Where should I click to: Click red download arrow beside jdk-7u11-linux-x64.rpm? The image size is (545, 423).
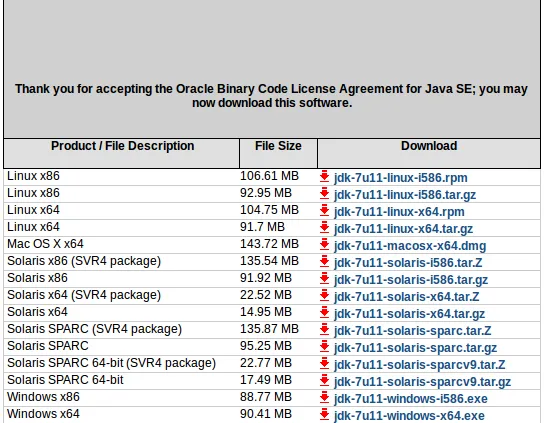coord(324,210)
